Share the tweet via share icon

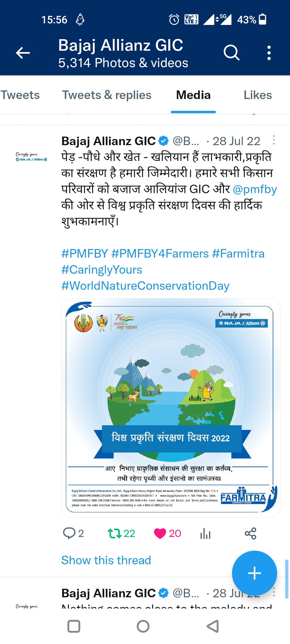click(251, 533)
